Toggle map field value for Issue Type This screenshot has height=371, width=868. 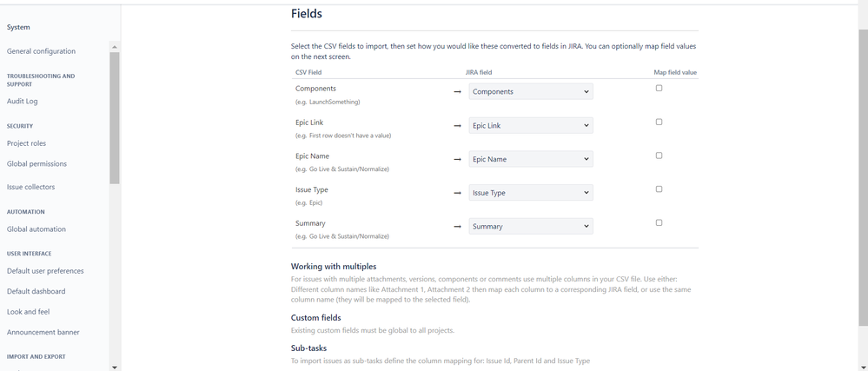pyautogui.click(x=659, y=189)
